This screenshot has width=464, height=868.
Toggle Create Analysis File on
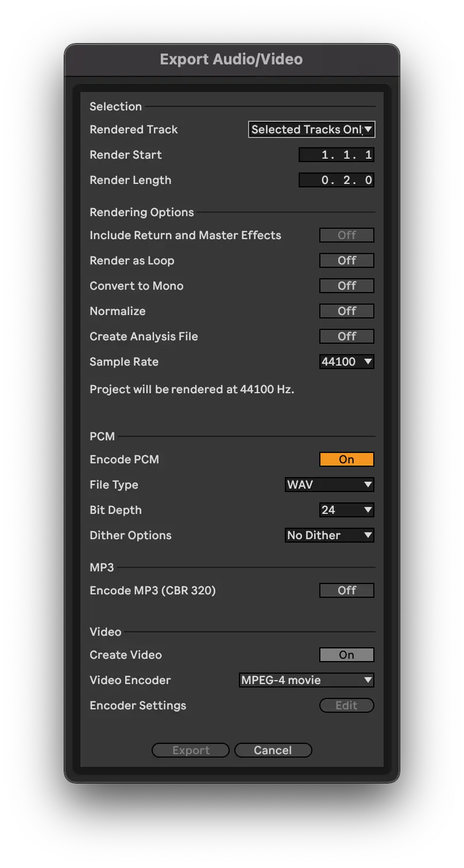point(346,336)
